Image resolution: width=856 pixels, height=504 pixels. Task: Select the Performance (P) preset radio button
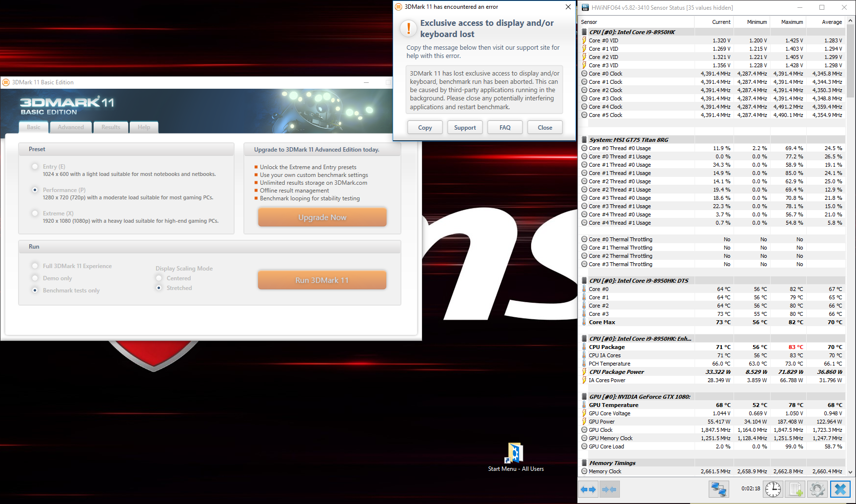point(35,190)
